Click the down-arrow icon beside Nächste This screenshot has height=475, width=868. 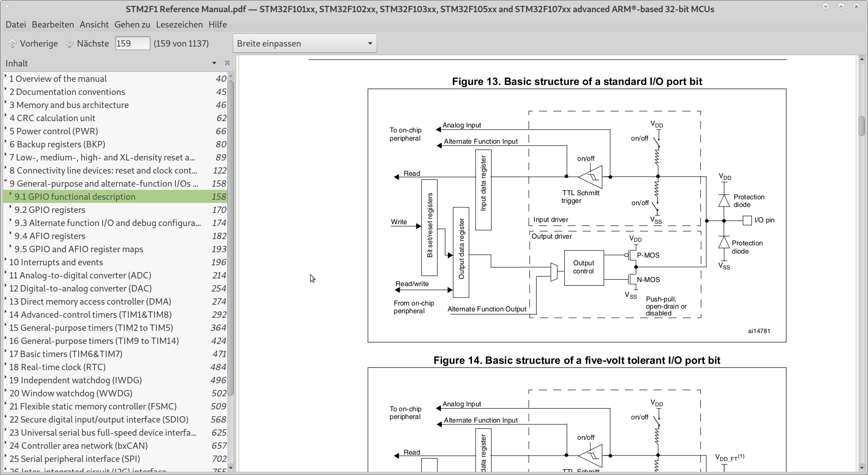tap(70, 43)
